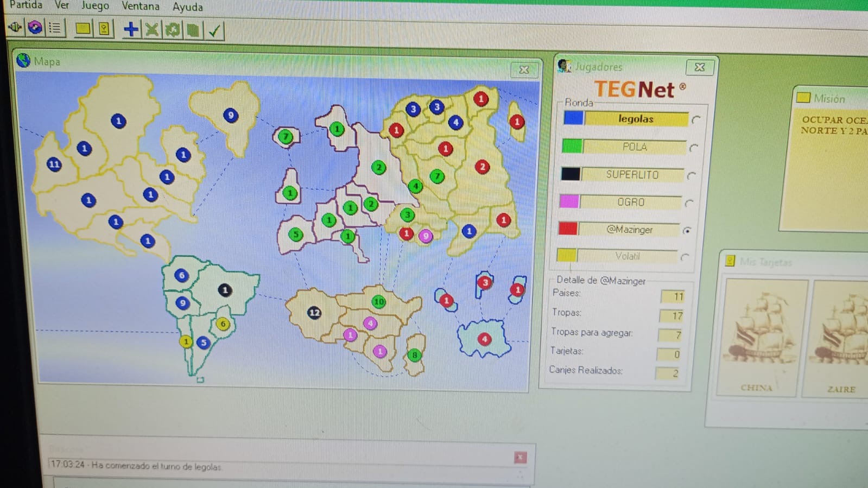868x488 pixels.
Task: Click the plain yellow card toolbar icon
Action: click(83, 29)
